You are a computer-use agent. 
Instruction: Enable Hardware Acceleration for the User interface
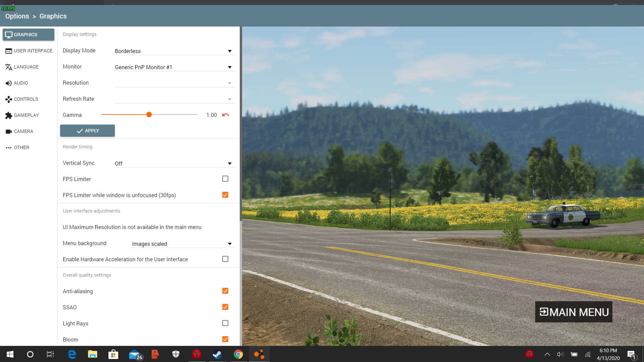(x=225, y=259)
